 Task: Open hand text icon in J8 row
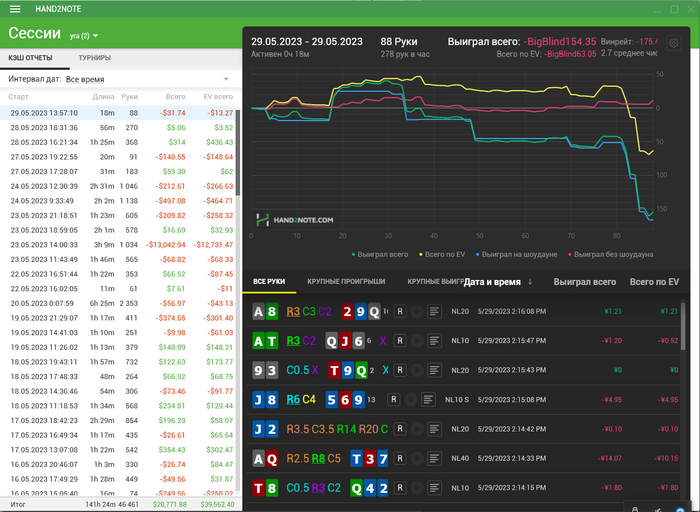coord(428,400)
